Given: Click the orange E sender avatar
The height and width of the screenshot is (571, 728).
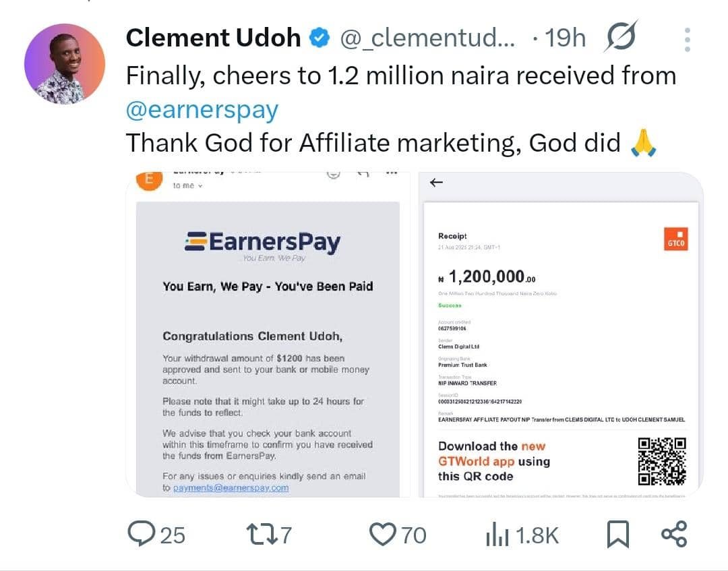Looking at the screenshot, I should pyautogui.click(x=149, y=180).
